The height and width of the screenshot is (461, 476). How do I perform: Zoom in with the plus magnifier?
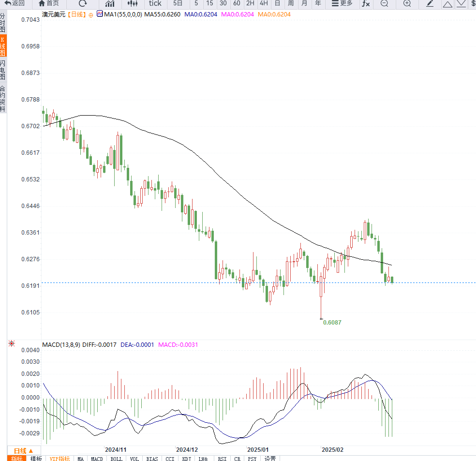[x=407, y=3]
